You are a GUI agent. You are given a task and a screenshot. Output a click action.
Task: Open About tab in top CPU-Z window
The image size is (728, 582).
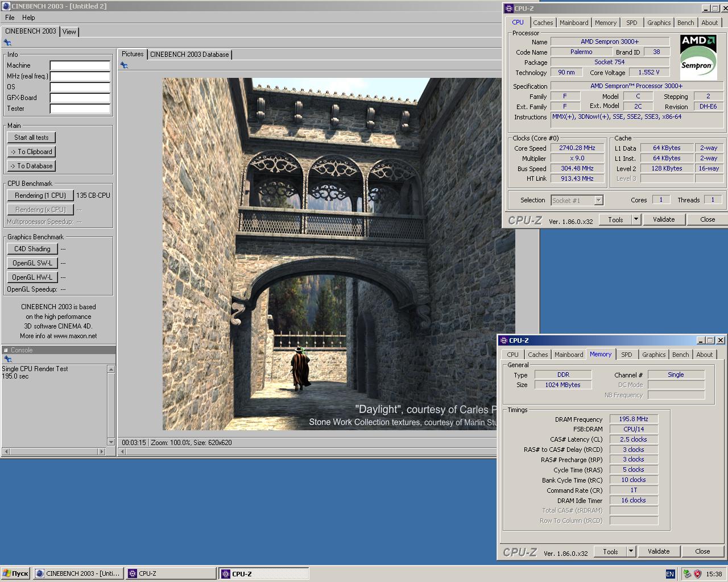(709, 23)
